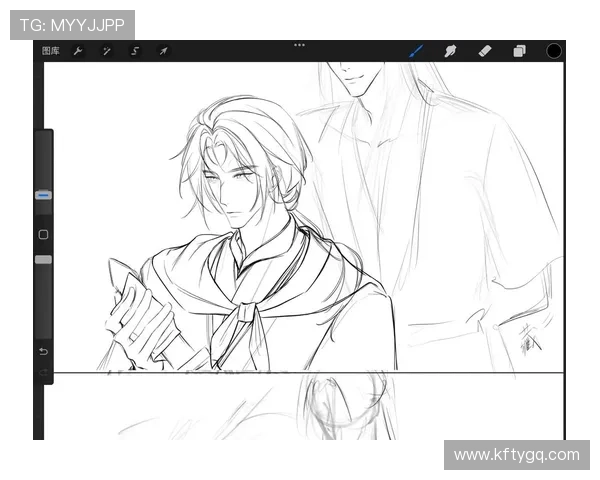
Task: Open the Actions wrench menu
Action: pos(78,51)
